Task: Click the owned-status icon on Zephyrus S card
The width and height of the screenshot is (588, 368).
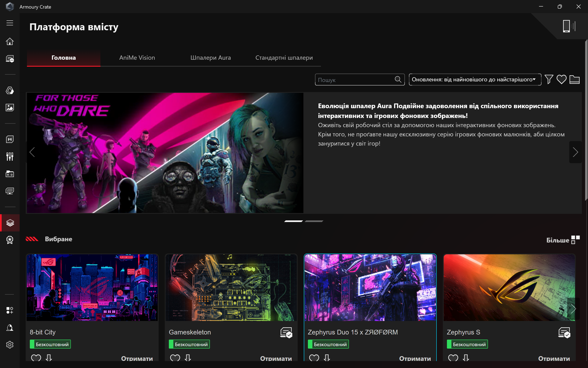Action: (564, 333)
